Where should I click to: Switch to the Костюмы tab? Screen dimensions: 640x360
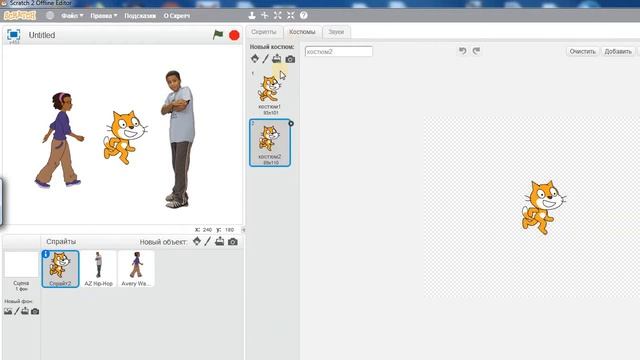tap(302, 32)
